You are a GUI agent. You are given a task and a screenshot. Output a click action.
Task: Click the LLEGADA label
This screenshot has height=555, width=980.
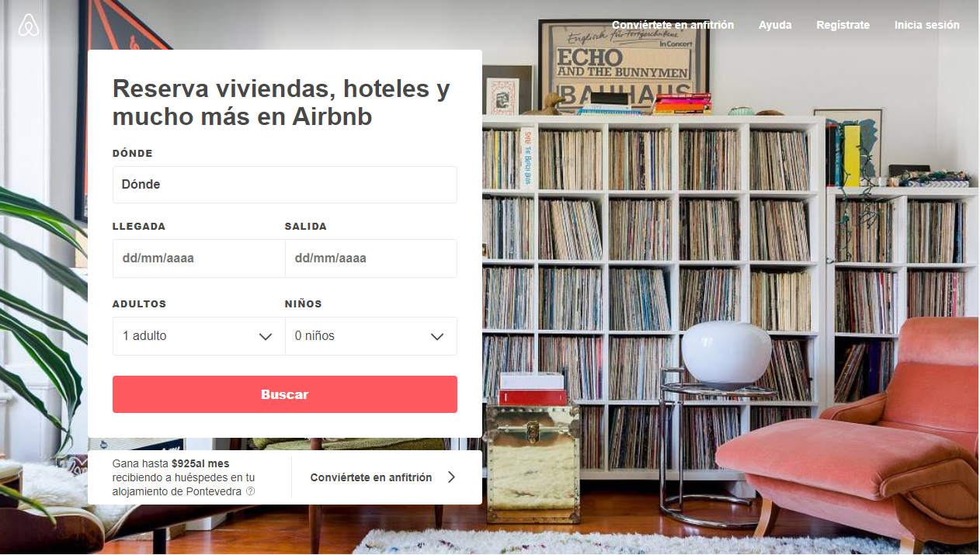(139, 227)
